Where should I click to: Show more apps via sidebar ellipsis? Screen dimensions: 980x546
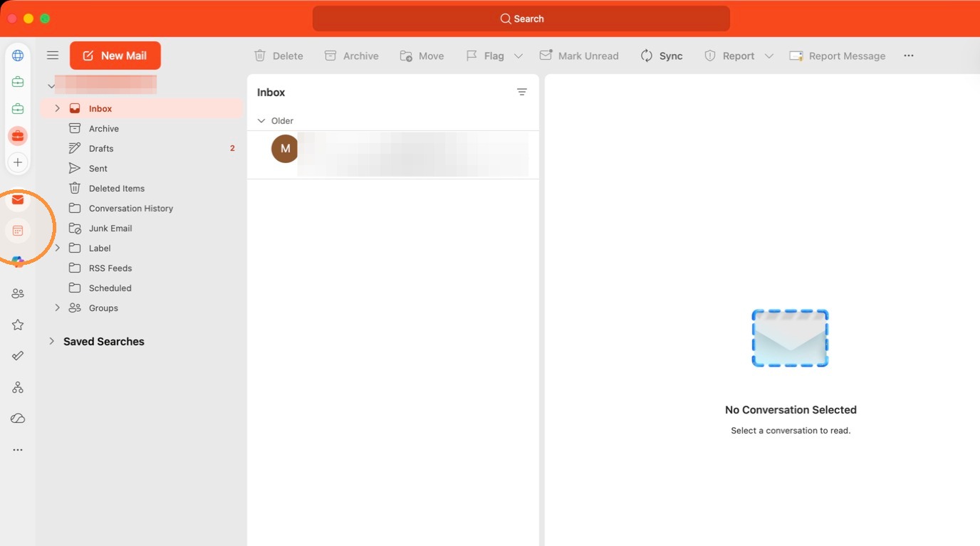[x=18, y=450]
